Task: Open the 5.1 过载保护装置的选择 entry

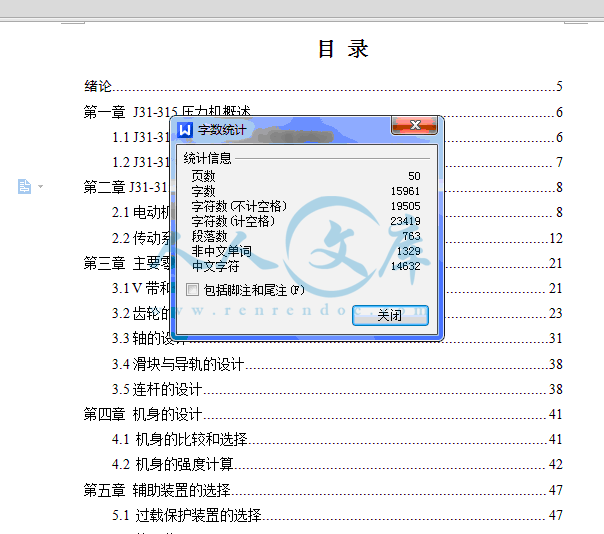Action: tap(337, 515)
